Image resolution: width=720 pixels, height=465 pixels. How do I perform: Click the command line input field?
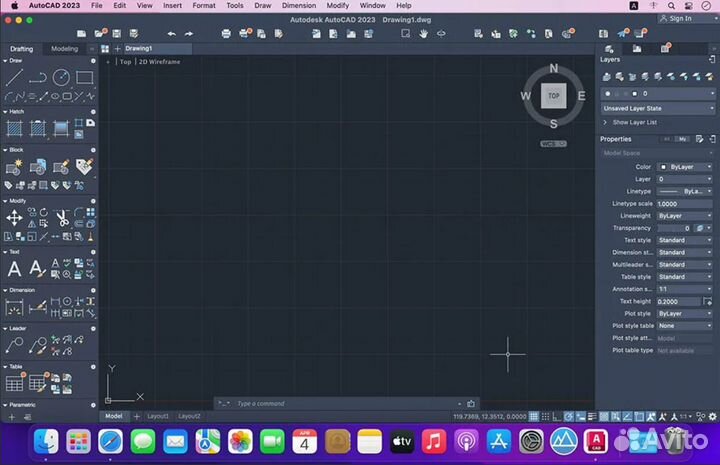[x=347, y=403]
